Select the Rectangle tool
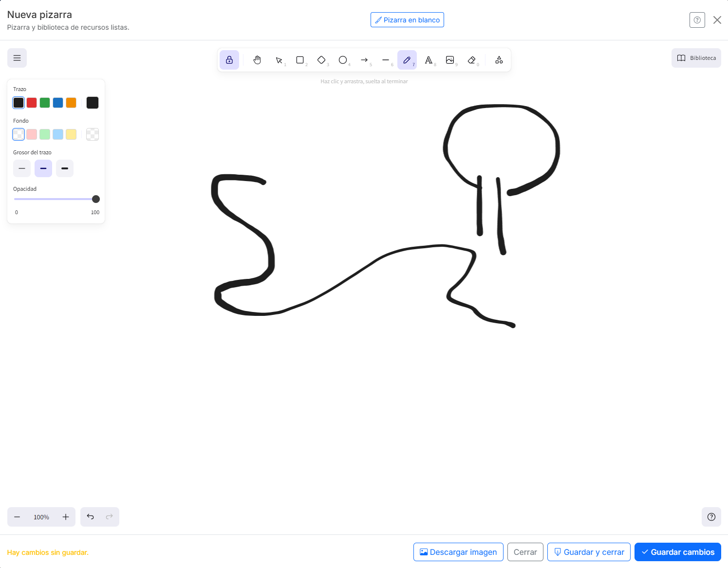Screen dimensions: 728x568 point(300,60)
